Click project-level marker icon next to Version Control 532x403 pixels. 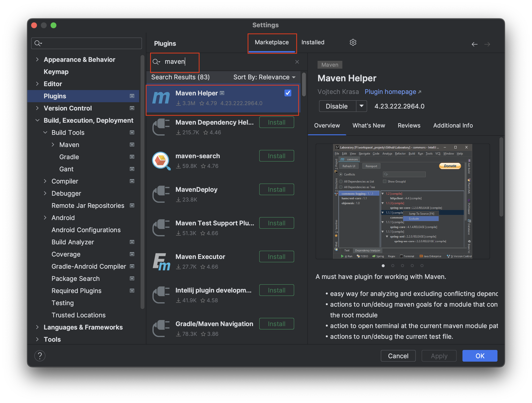click(x=132, y=108)
